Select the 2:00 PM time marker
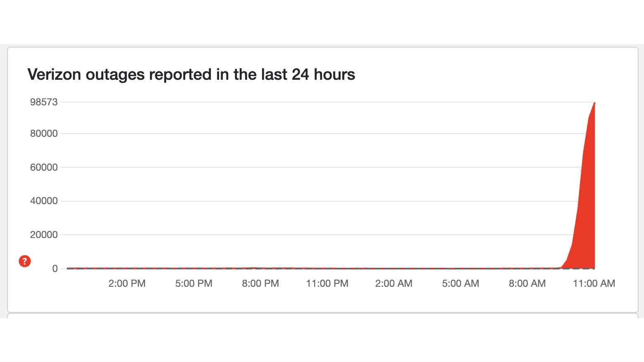 127,283
